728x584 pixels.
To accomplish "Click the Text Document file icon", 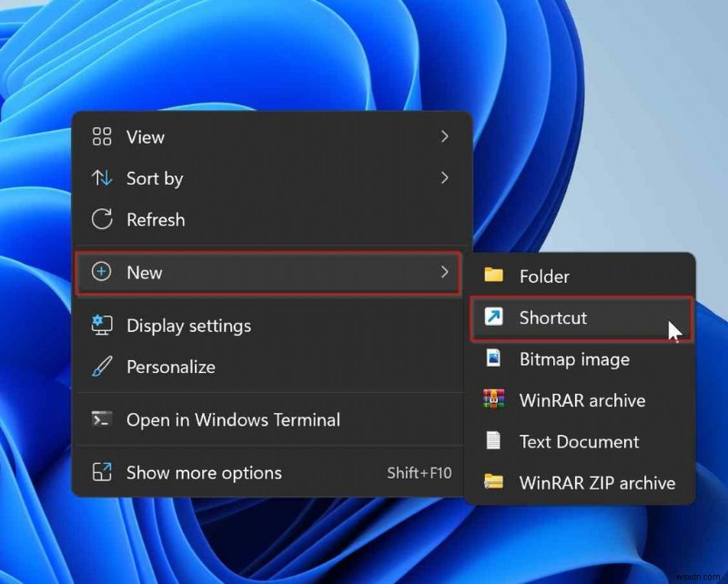I will click(493, 442).
